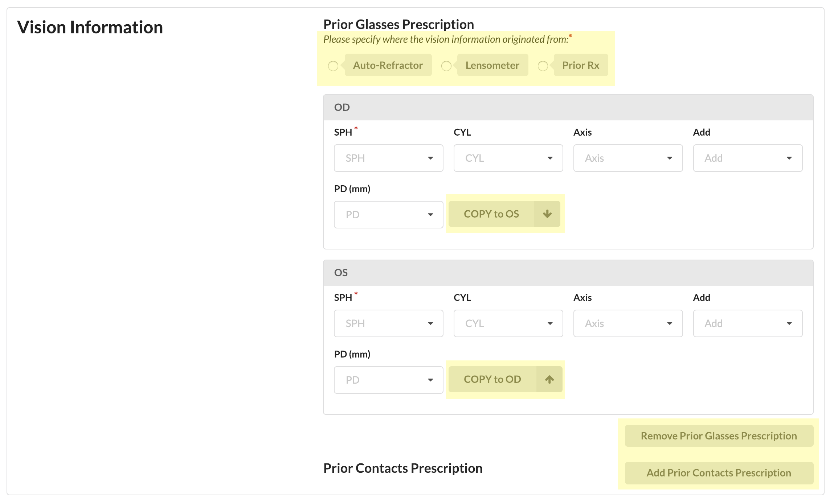The image size is (834, 504).
Task: Click the OD section header bar
Action: click(568, 107)
